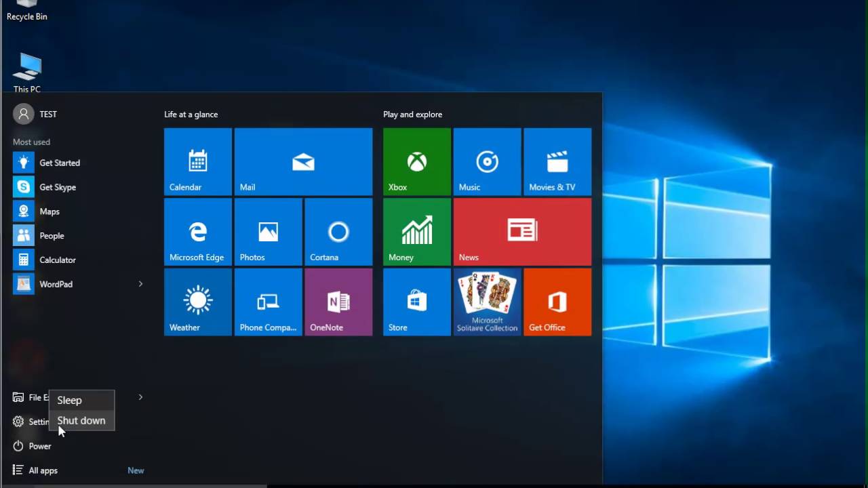Click the New label beside All apps
The image size is (868, 488).
pos(136,470)
